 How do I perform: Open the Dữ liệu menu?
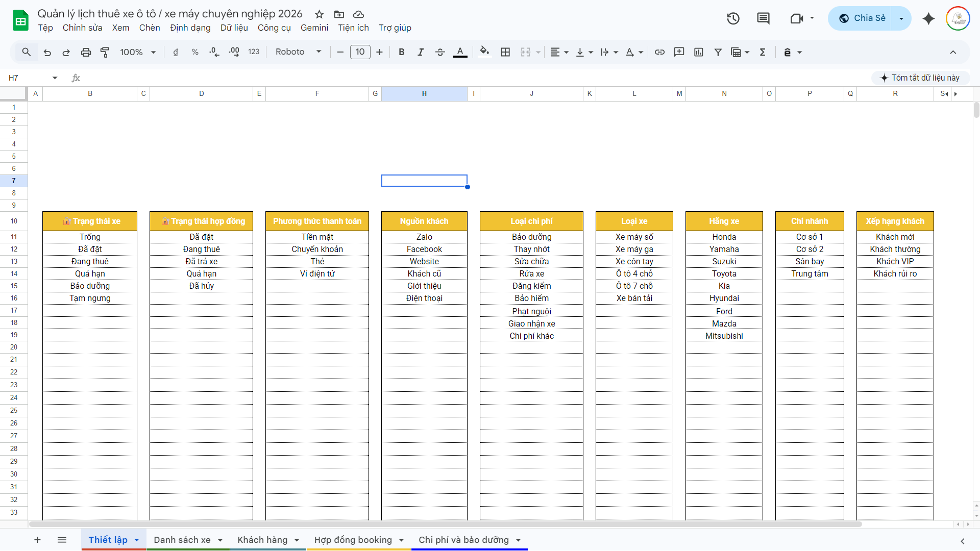234,28
